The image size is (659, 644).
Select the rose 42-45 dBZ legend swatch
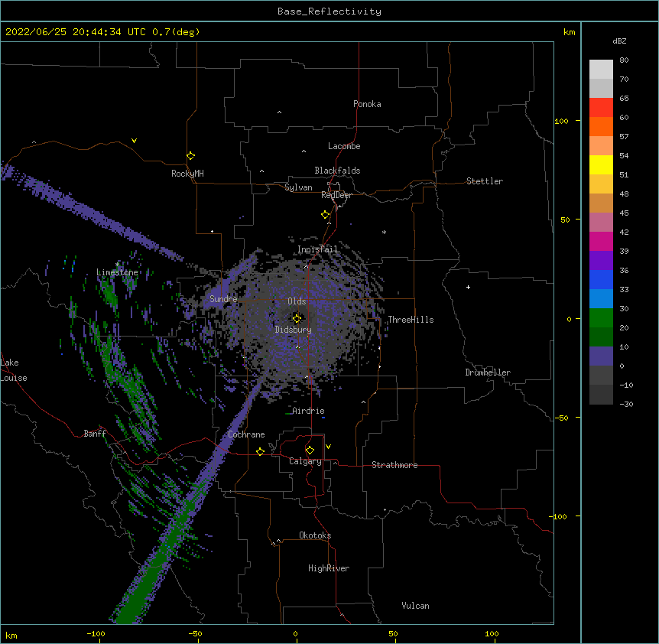point(601,223)
